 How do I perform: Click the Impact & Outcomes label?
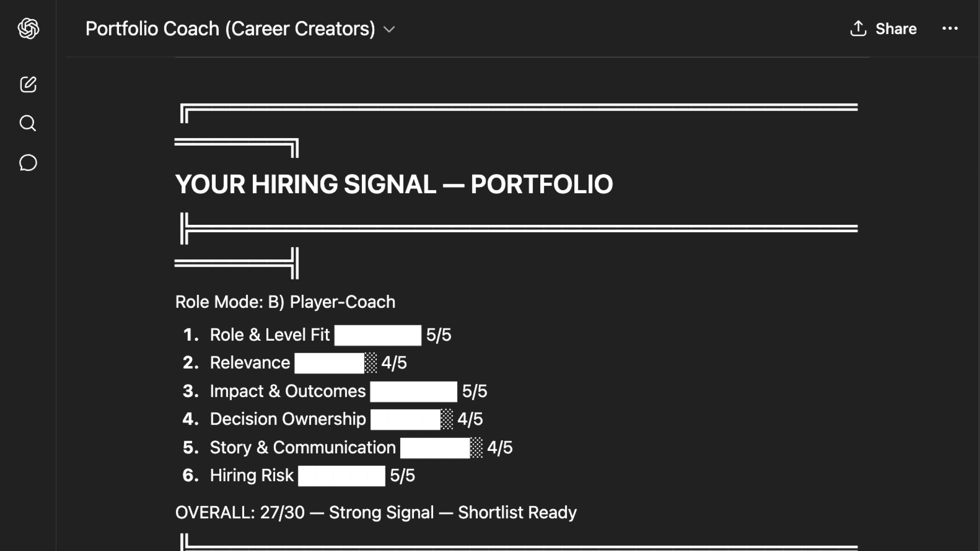(x=287, y=391)
